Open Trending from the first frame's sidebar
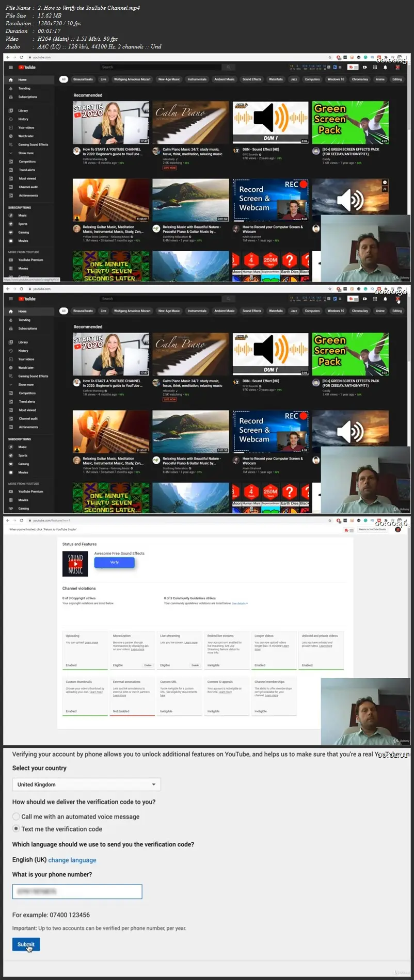 tap(24, 89)
